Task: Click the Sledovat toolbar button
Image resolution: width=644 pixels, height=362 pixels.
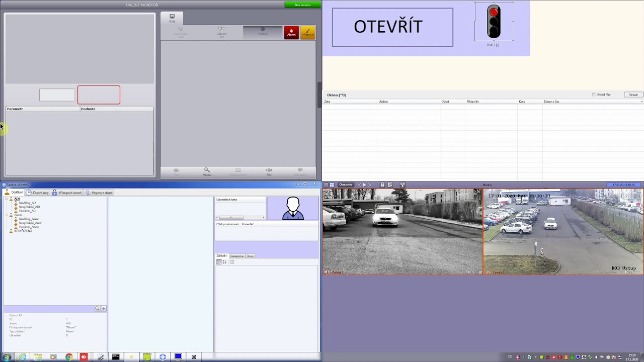Action: pyautogui.click(x=263, y=32)
